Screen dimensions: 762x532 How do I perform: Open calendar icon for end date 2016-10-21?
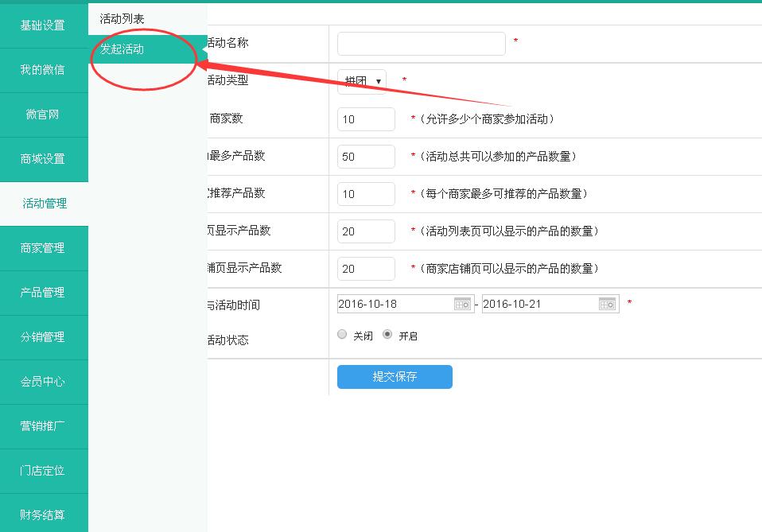pyautogui.click(x=607, y=304)
